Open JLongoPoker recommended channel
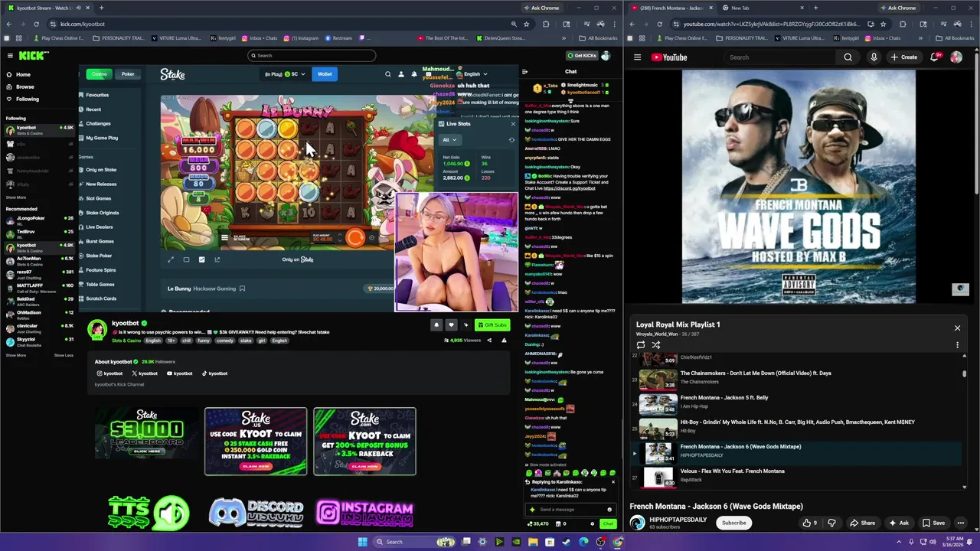Image resolution: width=980 pixels, height=551 pixels. pyautogui.click(x=38, y=220)
